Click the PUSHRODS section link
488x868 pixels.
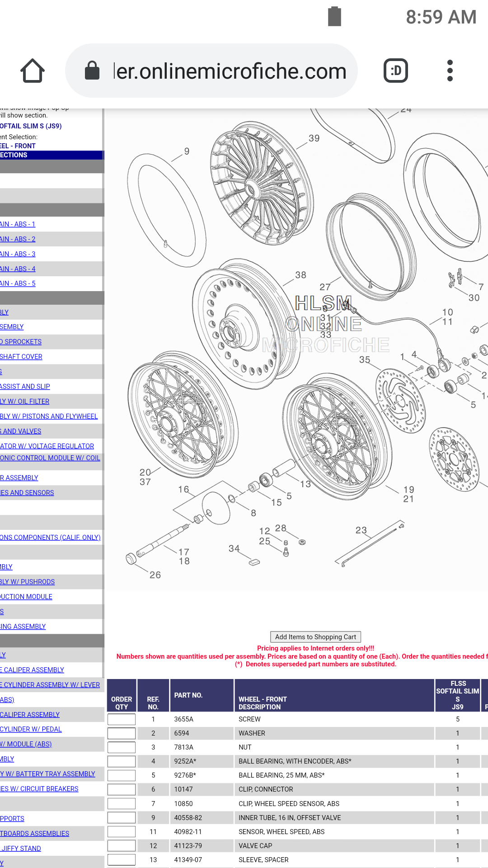[x=28, y=582]
